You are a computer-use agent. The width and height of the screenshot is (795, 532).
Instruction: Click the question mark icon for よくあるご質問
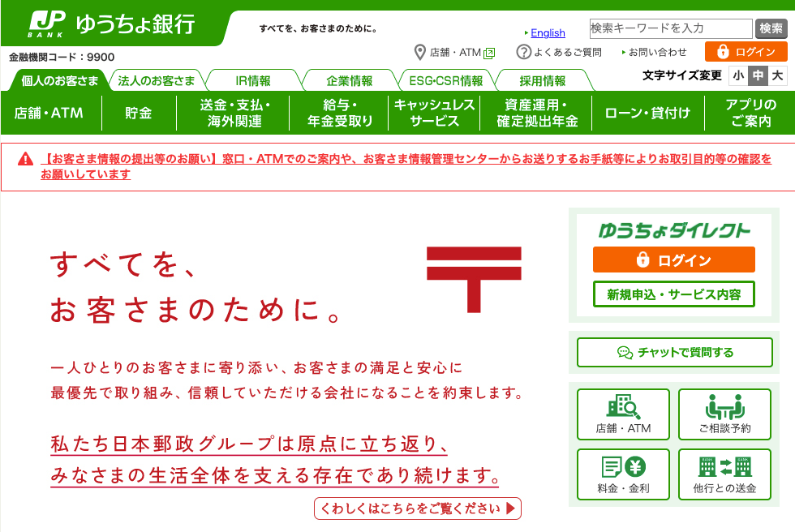[x=523, y=52]
